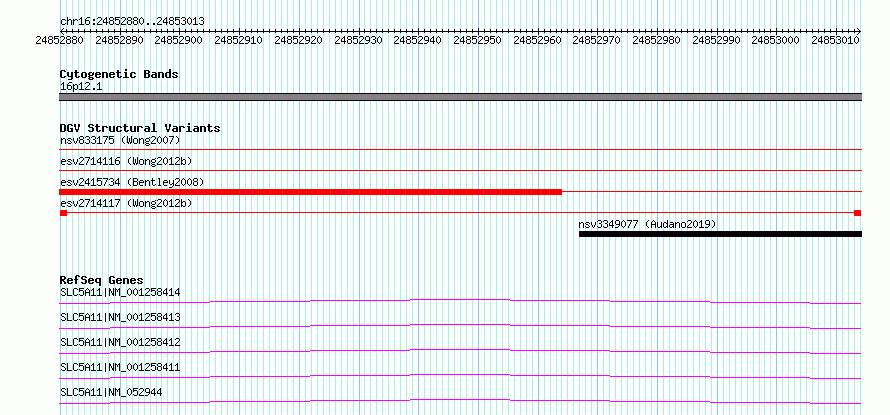Select ruler position 24852890
890x415 pixels.
click(x=119, y=40)
